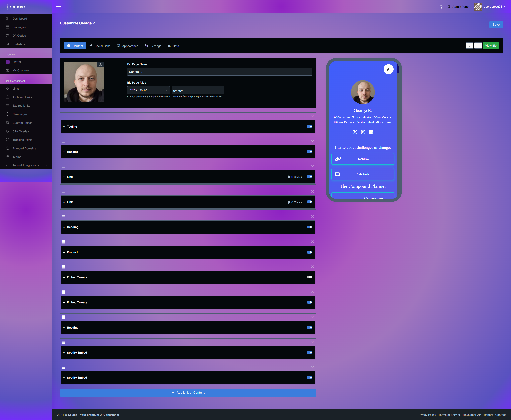Viewport: 511px width, 420px height.
Task: Click the Bio Page Name input field
Action: pos(219,72)
